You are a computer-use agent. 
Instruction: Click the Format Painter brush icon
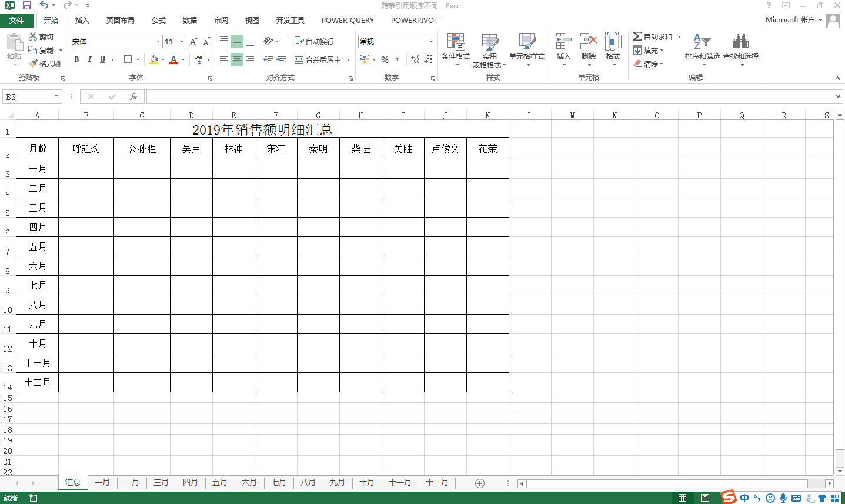tap(34, 64)
